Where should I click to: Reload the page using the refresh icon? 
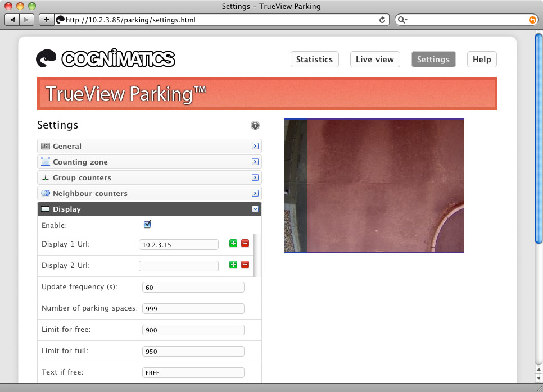[382, 20]
